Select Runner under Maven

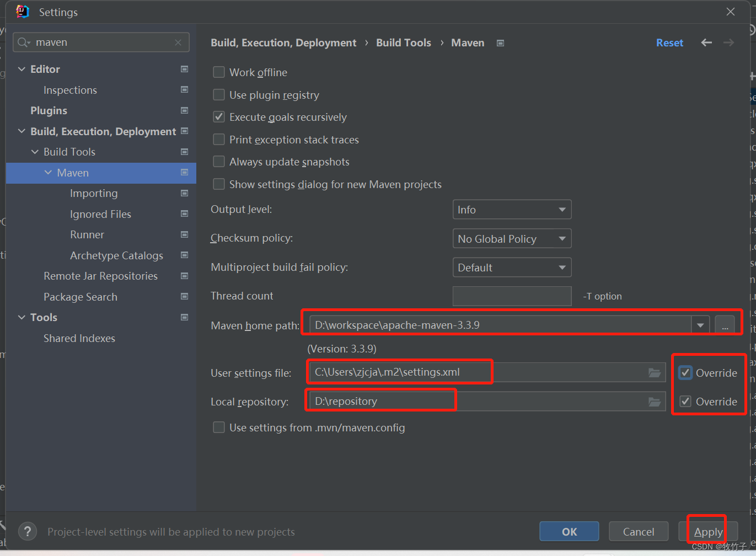click(x=87, y=234)
